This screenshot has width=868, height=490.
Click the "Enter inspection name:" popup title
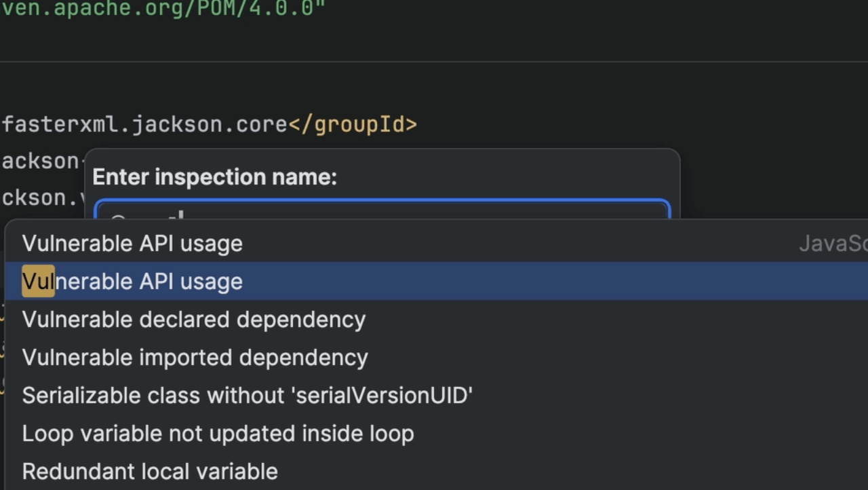[x=214, y=177]
